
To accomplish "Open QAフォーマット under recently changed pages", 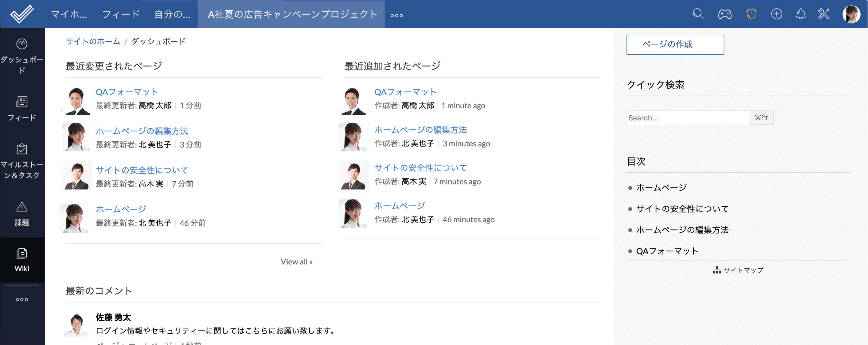I will [x=126, y=92].
